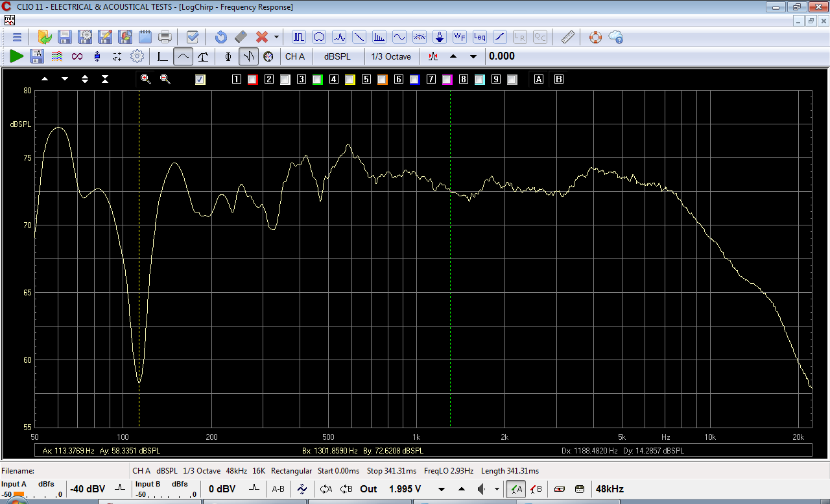Toggle overlay 3 green checkbox
The image size is (830, 504).
coord(318,80)
